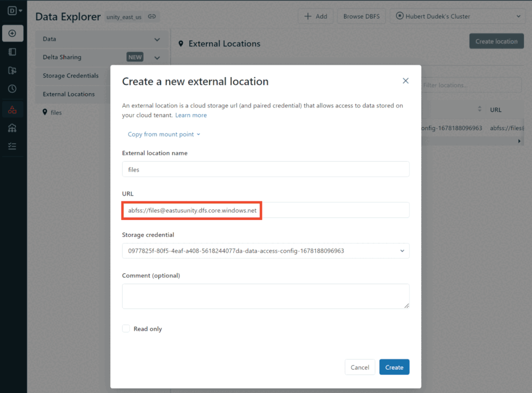This screenshot has height=393, width=532.
Task: Open Workflows checklist icon in sidebar
Action: pos(12,146)
